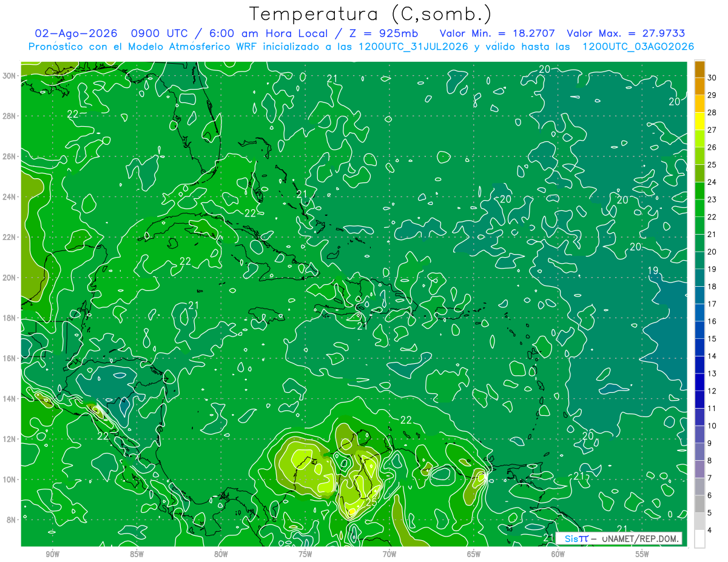Click the 'Temperatura (C,somb.)' title

coord(371,15)
